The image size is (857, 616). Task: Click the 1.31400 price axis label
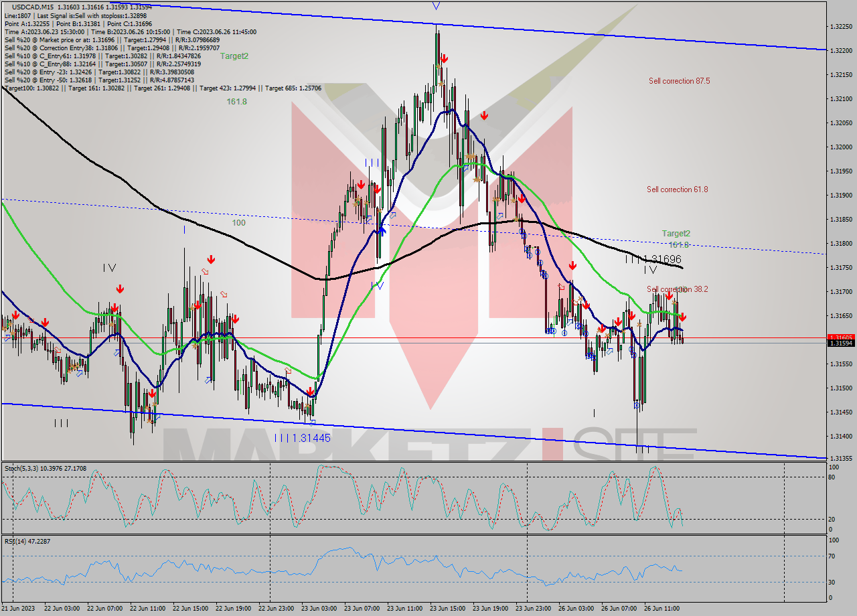tap(841, 437)
